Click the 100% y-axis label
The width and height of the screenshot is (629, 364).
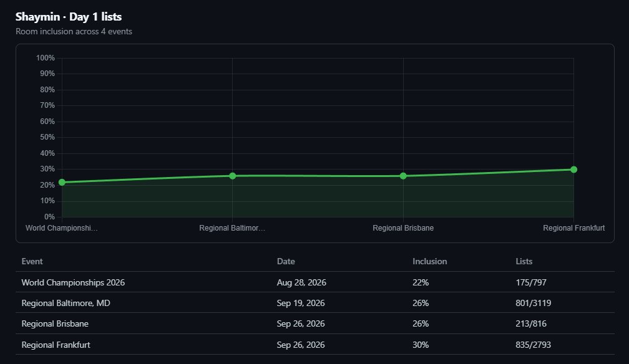46,58
